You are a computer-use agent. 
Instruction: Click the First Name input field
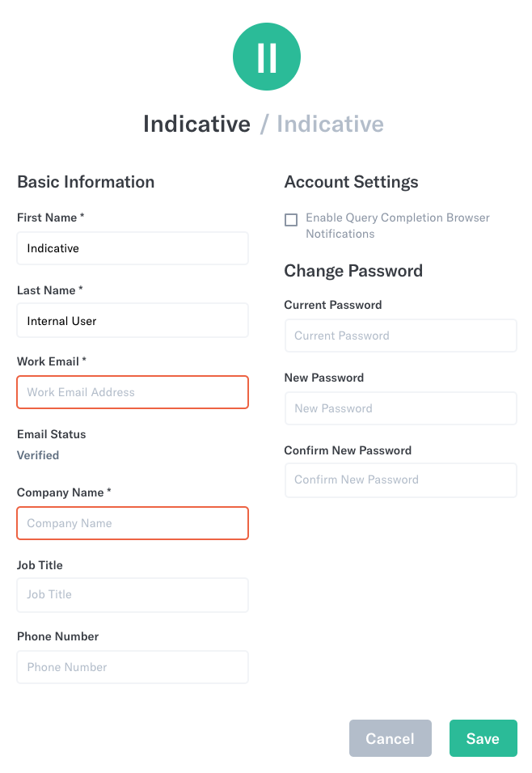click(133, 248)
